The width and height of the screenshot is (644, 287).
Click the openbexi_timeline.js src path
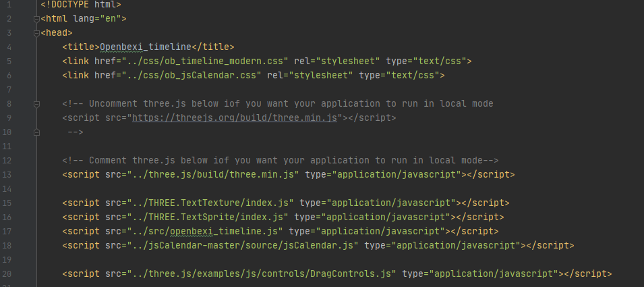(x=205, y=231)
